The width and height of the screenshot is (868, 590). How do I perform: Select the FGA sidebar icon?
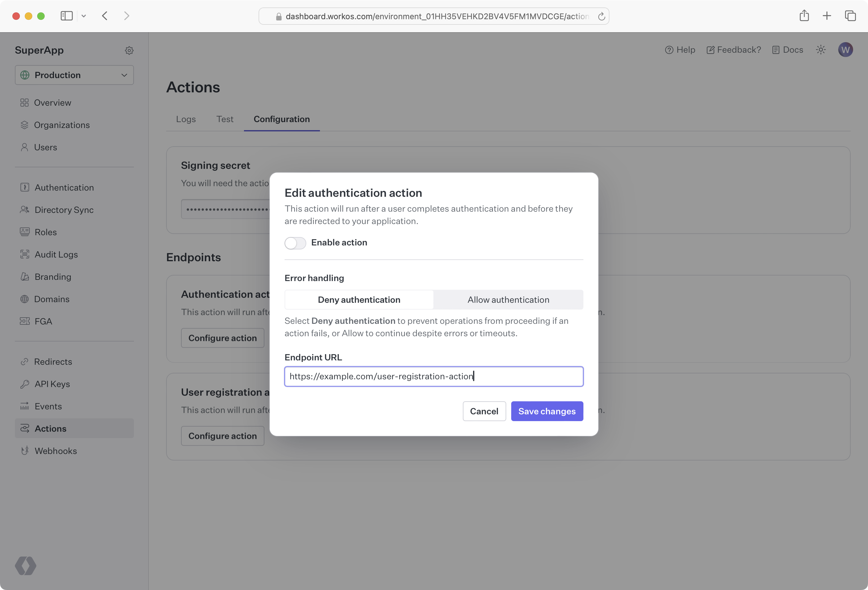point(25,321)
